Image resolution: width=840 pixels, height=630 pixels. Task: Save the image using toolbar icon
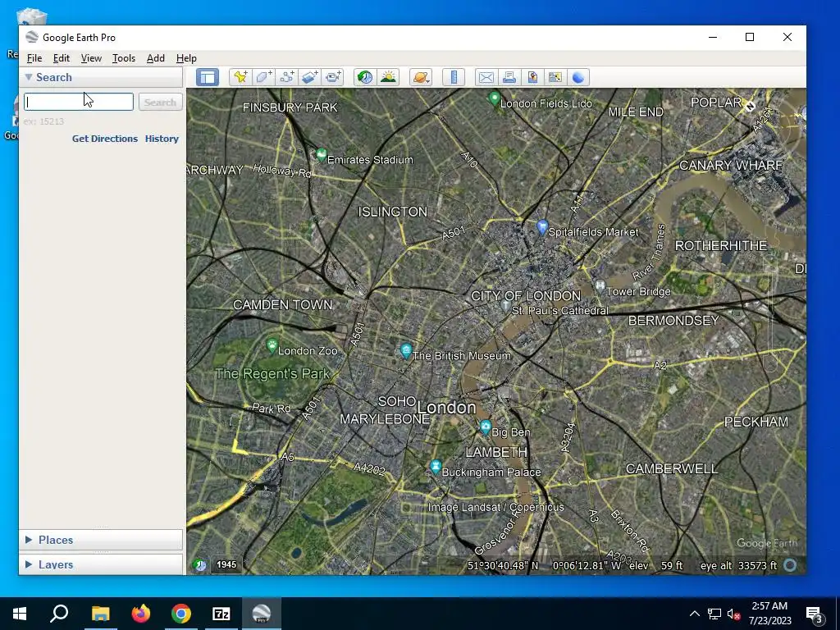tap(532, 77)
